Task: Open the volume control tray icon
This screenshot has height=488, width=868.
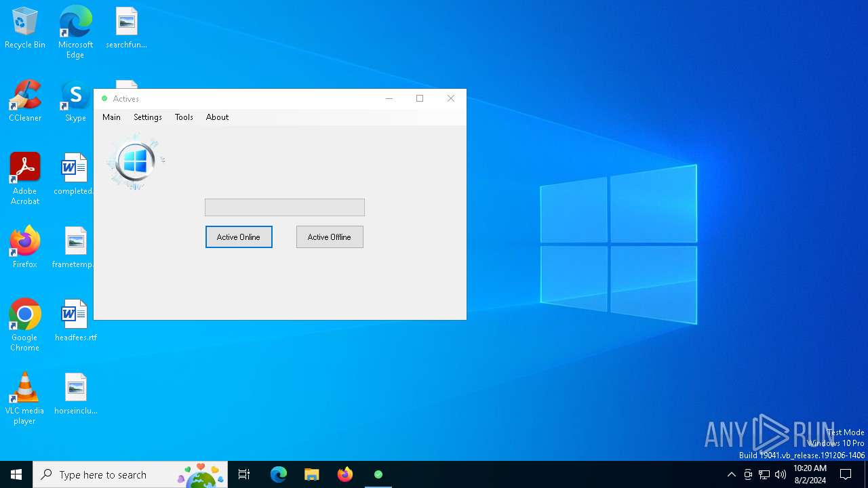Action: tap(781, 474)
